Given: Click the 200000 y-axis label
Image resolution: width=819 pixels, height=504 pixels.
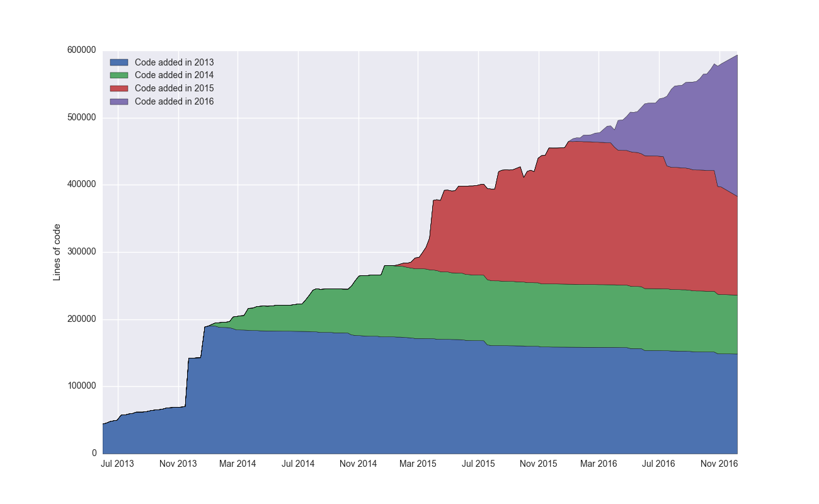Looking at the screenshot, I should point(82,319).
